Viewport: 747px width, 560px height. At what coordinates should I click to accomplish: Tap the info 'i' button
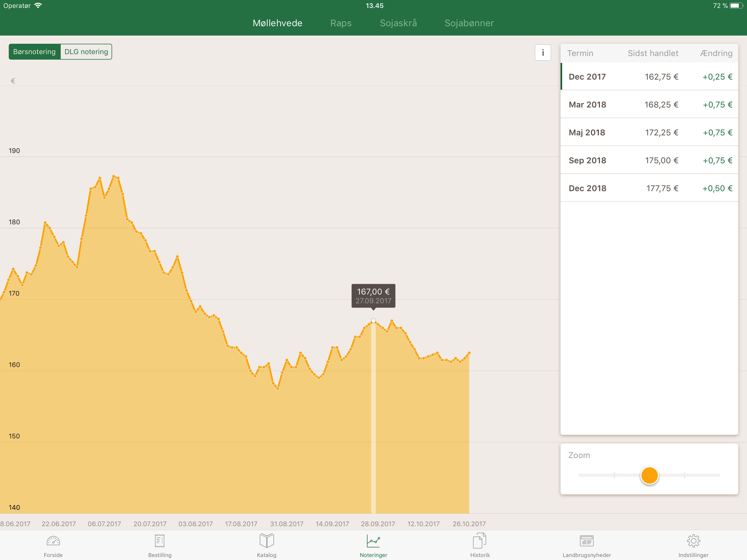coord(543,53)
